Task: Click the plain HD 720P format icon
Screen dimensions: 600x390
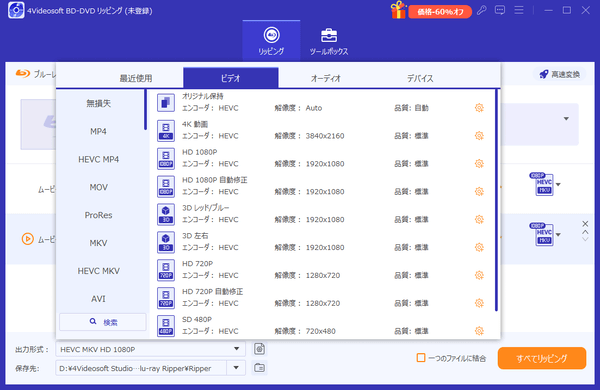Action: coord(166,270)
